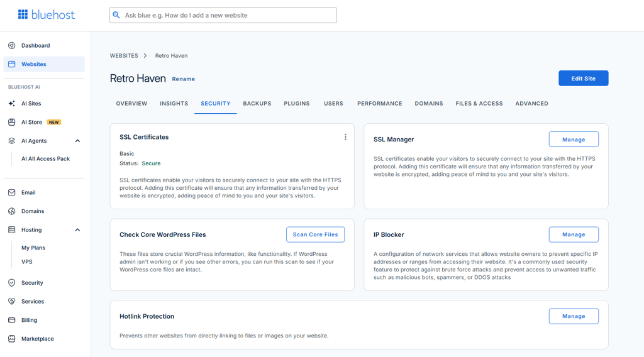Click the Retro Haven page heading
The width and height of the screenshot is (644, 357).
pyautogui.click(x=138, y=79)
